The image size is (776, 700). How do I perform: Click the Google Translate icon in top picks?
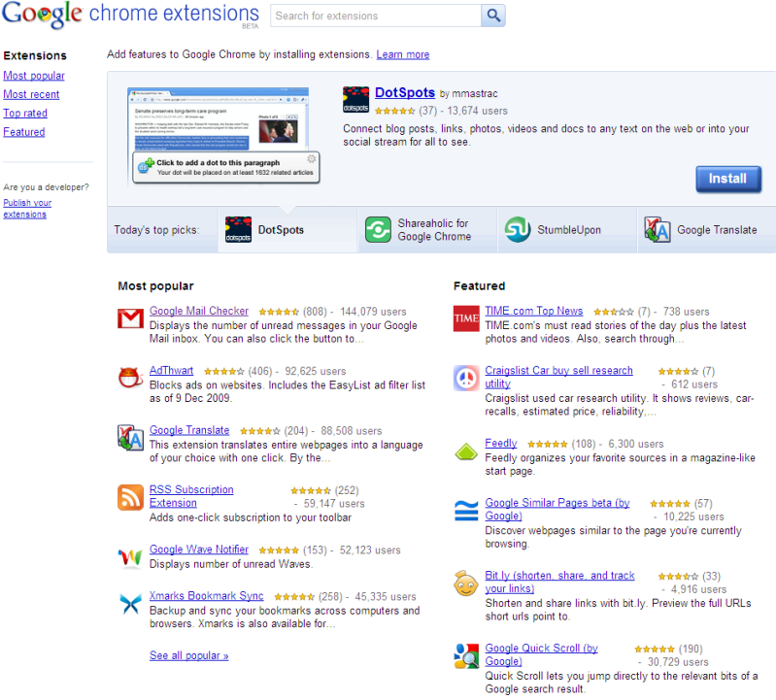pos(658,229)
